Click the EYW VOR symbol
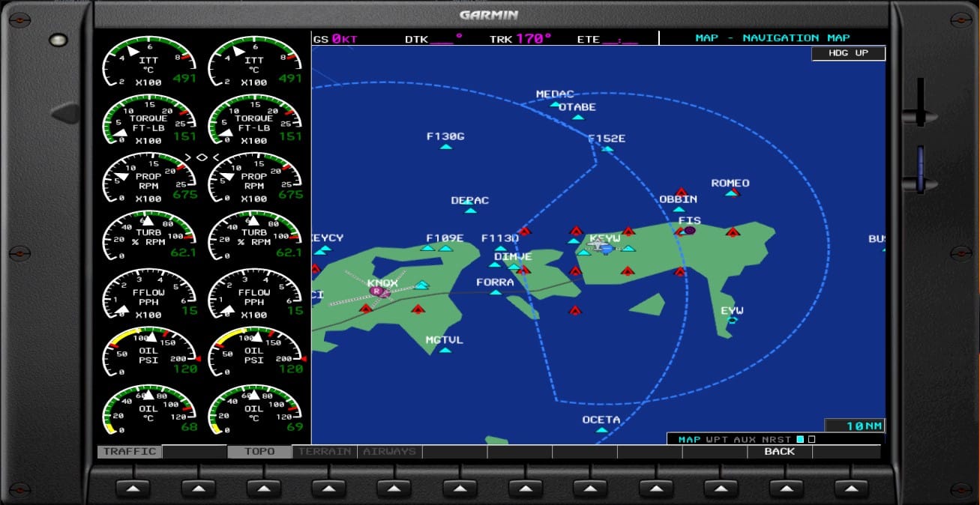 point(733,321)
